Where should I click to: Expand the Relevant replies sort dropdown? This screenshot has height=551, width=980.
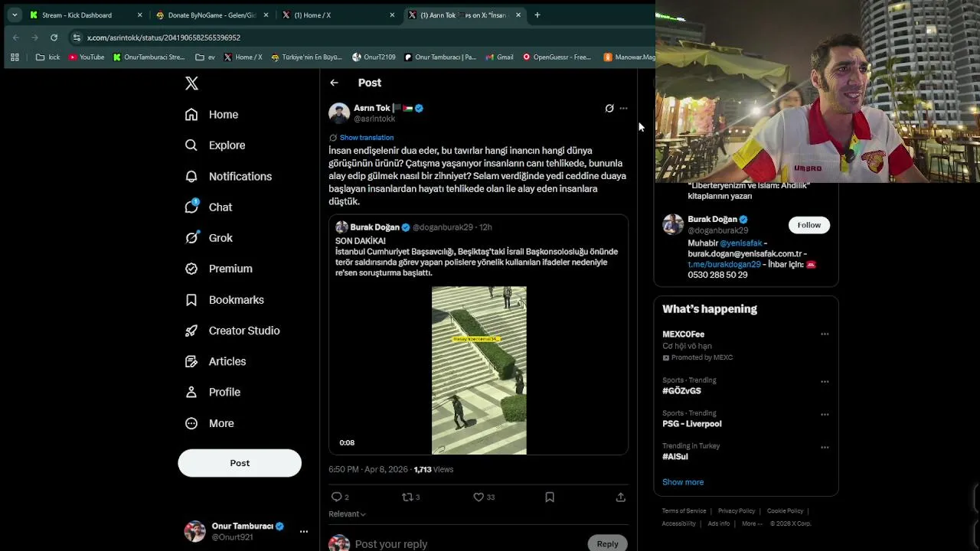click(347, 514)
